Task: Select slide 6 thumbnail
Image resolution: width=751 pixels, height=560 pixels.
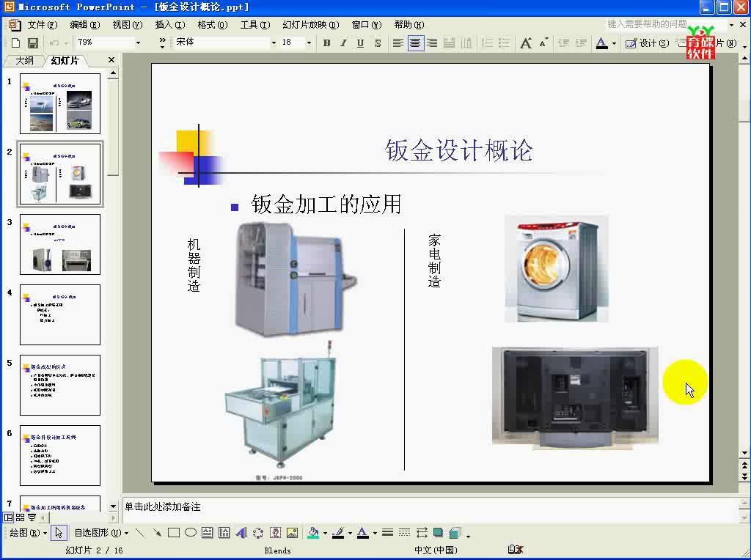Action: click(x=60, y=456)
